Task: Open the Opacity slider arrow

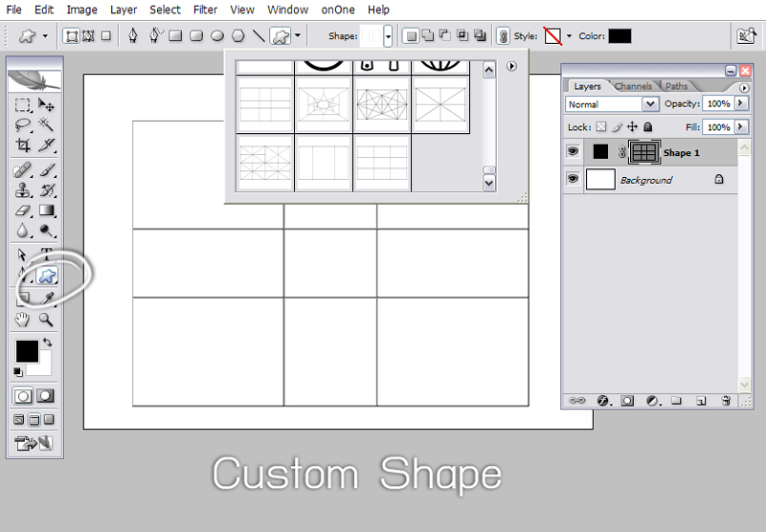Action: [x=741, y=103]
